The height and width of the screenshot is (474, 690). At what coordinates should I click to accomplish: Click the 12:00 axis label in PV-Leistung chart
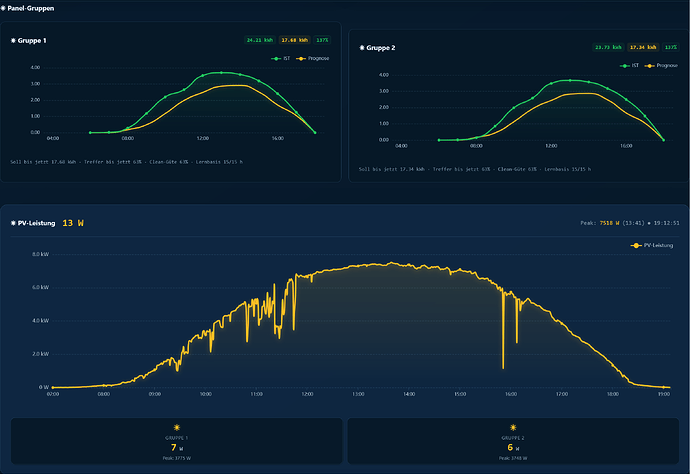[308, 394]
